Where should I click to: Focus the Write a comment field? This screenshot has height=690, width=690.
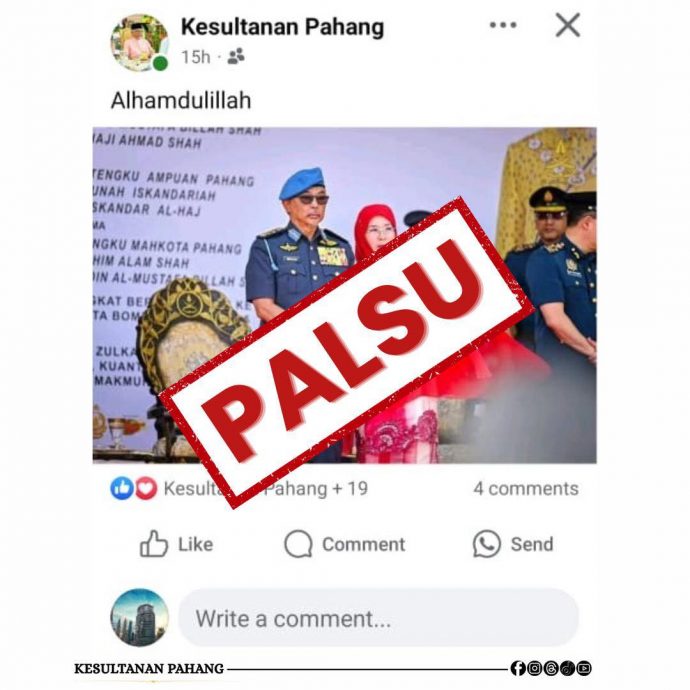(x=378, y=618)
